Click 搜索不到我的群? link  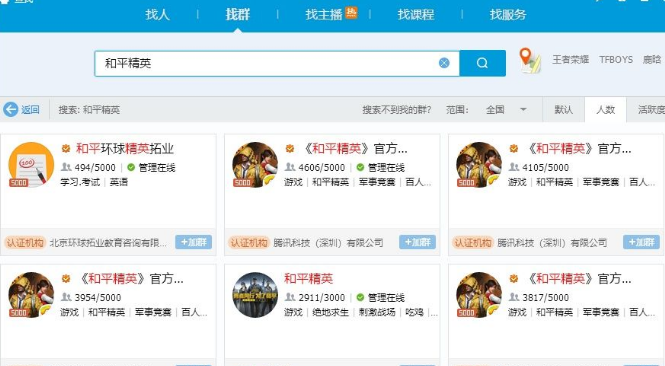tap(397, 110)
